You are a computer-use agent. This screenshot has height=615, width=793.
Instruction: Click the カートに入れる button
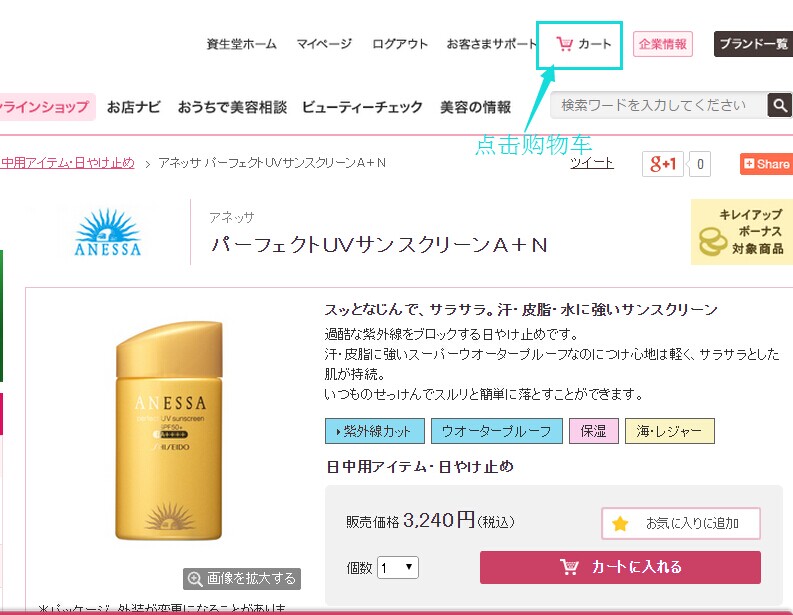620,567
